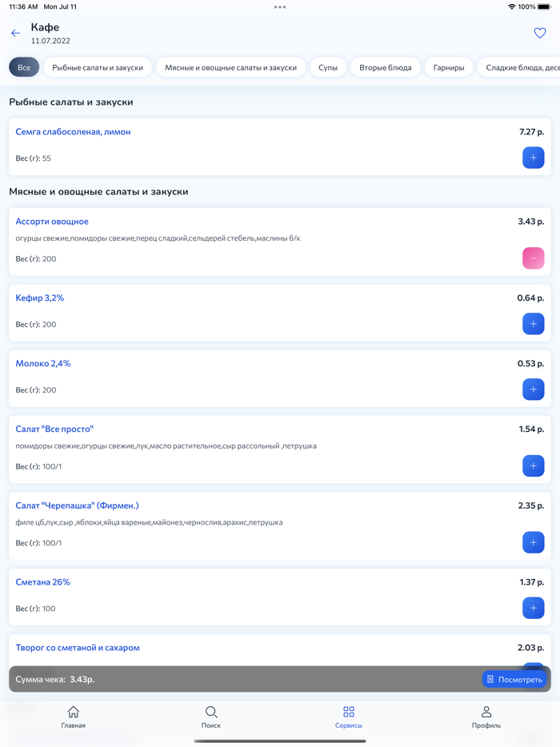Open the Гарниры category

pyautogui.click(x=449, y=68)
